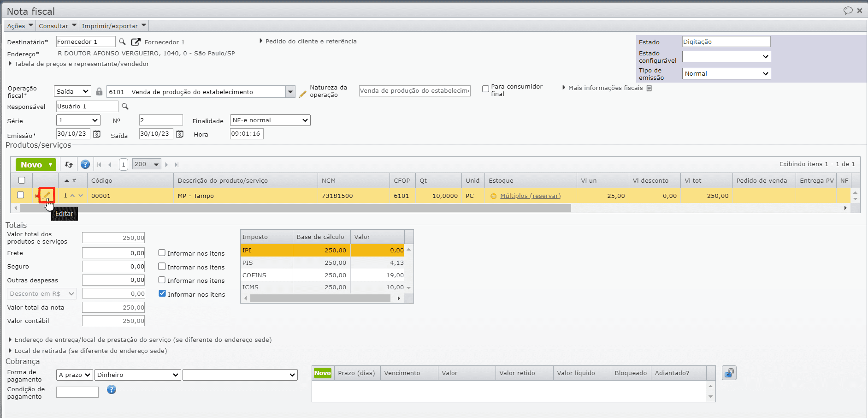Click the product grid horizontal scrollbar
Viewport: 868px width, 418px height.
click(x=295, y=208)
